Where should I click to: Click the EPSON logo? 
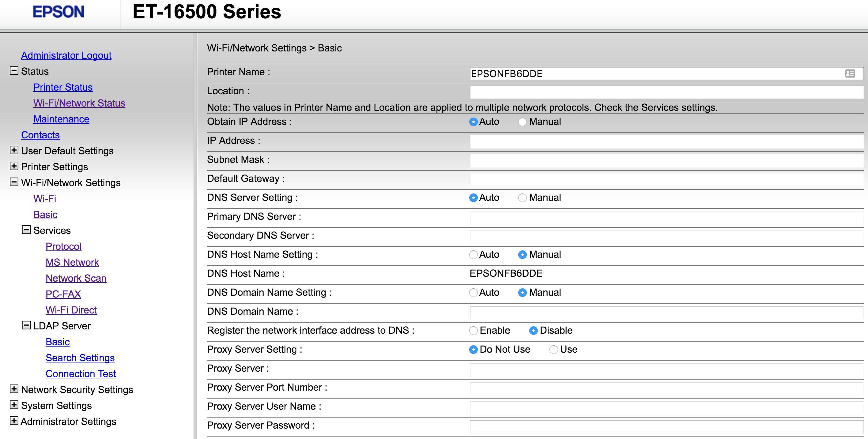58,12
